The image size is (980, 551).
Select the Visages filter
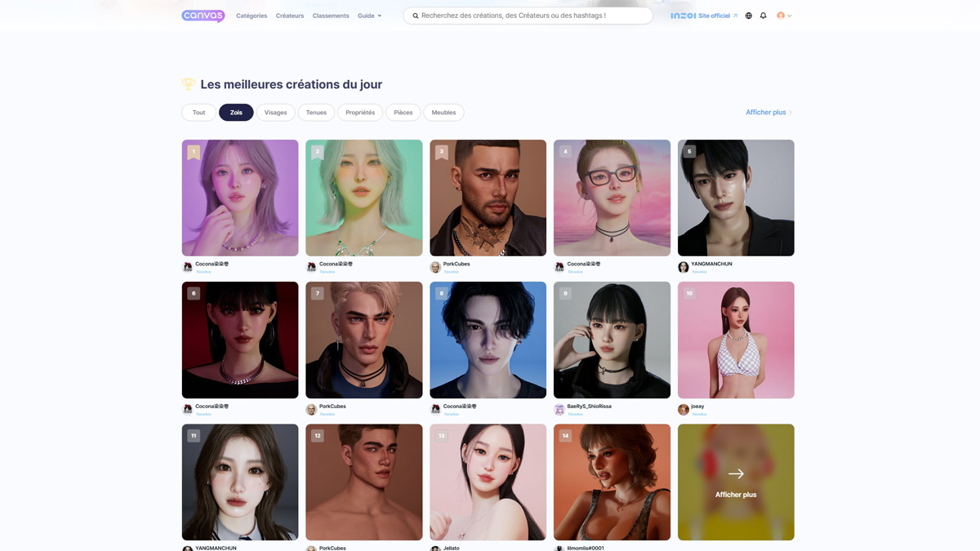point(275,113)
